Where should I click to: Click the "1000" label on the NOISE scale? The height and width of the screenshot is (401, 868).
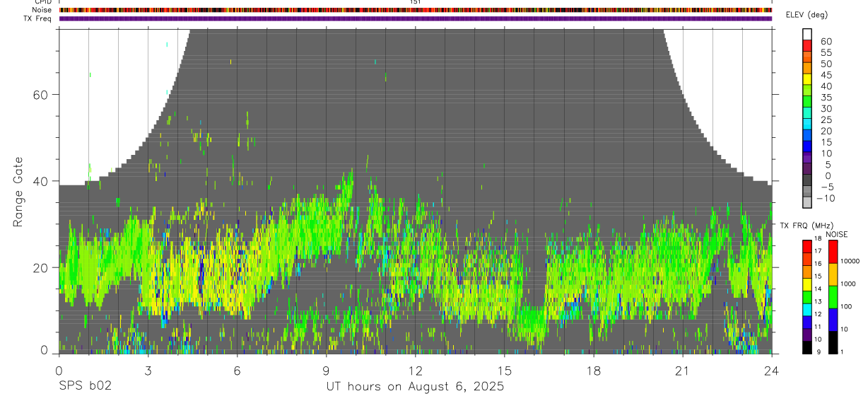click(x=848, y=284)
